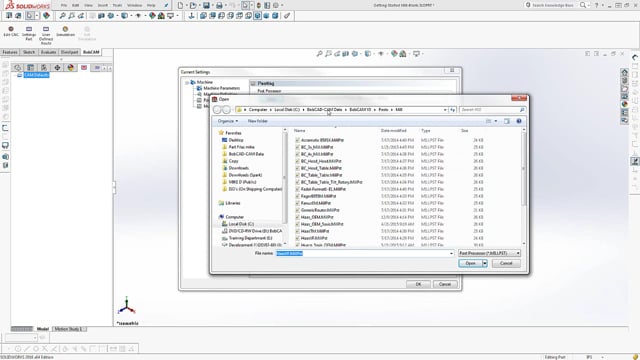This screenshot has width=640, height=360.
Task: Switch to the Sketch tab
Action: click(29, 52)
